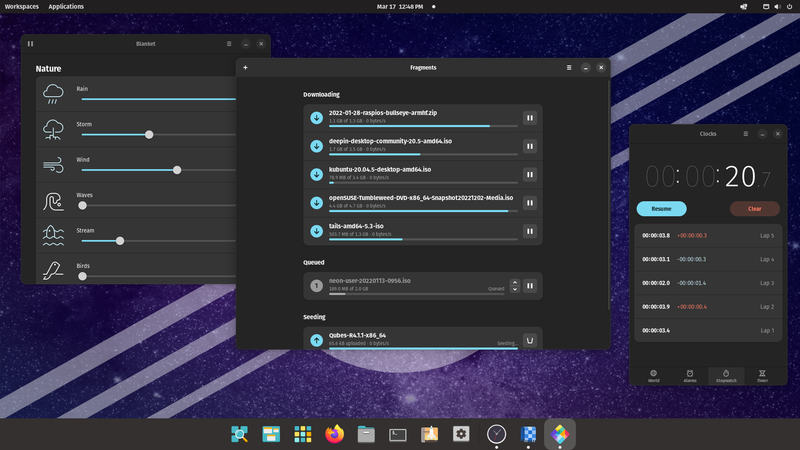Open Blanket hamburger menu

point(229,44)
